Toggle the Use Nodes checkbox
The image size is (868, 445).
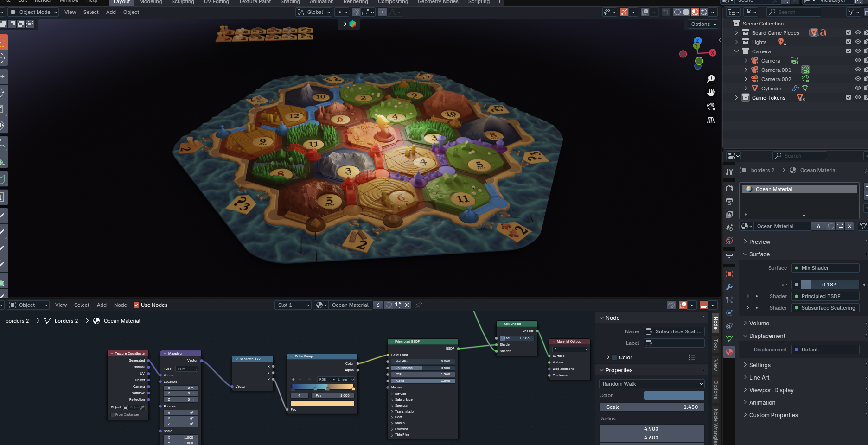[136, 305]
